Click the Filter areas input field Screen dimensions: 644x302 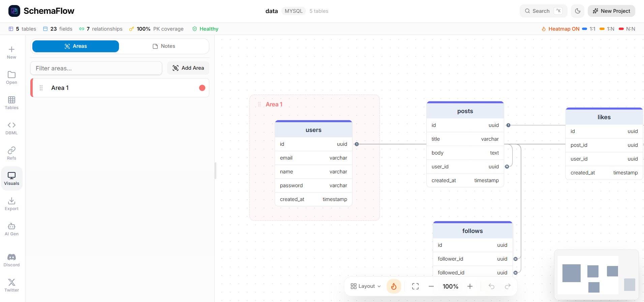[x=96, y=68]
